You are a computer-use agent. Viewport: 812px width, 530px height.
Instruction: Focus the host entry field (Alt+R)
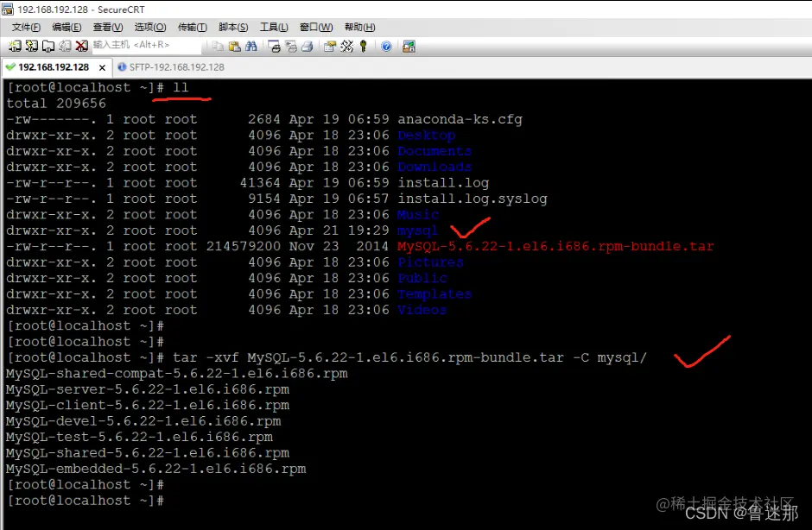coord(147,46)
